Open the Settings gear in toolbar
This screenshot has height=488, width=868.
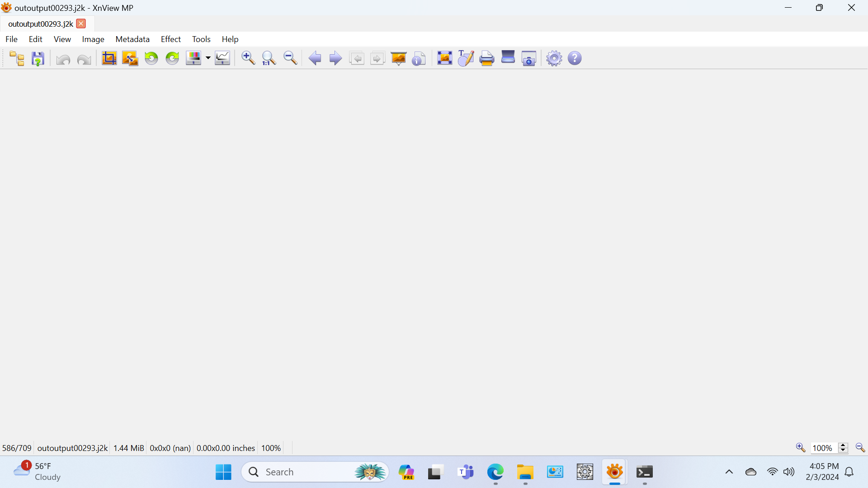pos(554,58)
